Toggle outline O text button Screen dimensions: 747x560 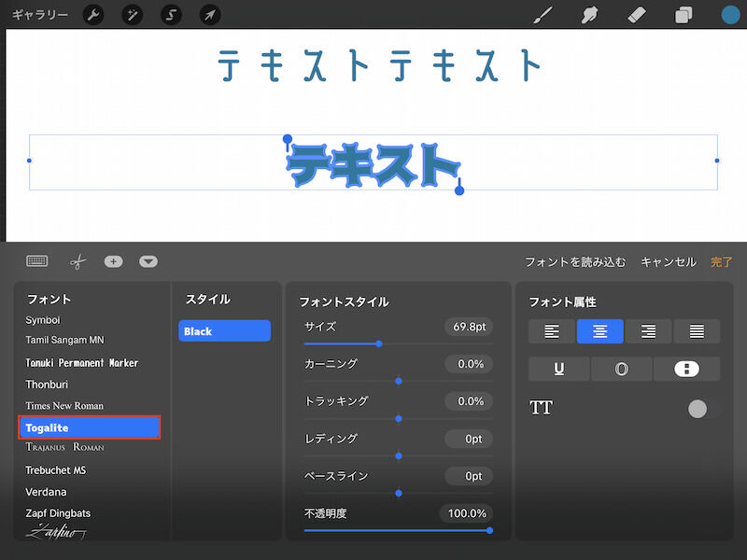[x=621, y=369]
